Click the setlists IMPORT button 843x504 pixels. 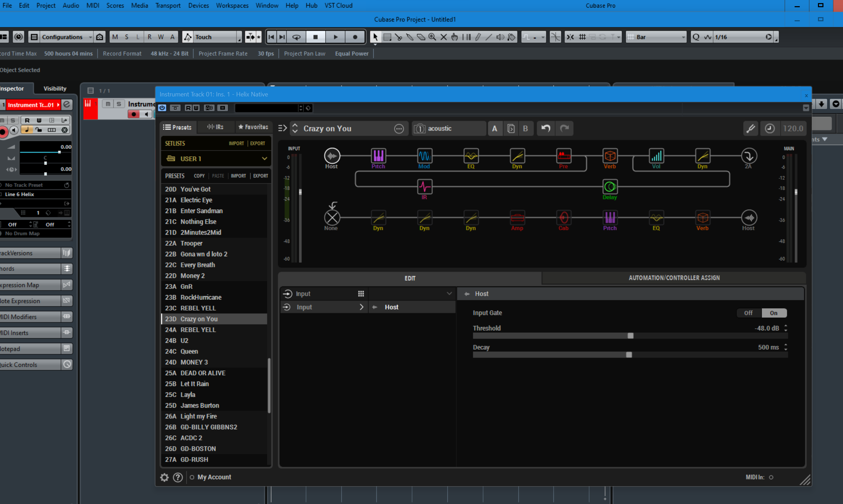tap(236, 143)
